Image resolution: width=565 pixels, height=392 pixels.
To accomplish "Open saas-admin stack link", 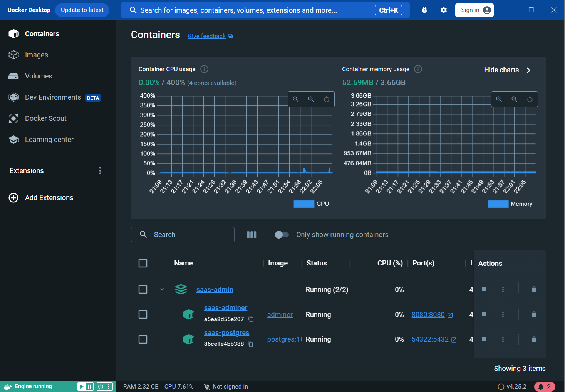I will tap(215, 290).
